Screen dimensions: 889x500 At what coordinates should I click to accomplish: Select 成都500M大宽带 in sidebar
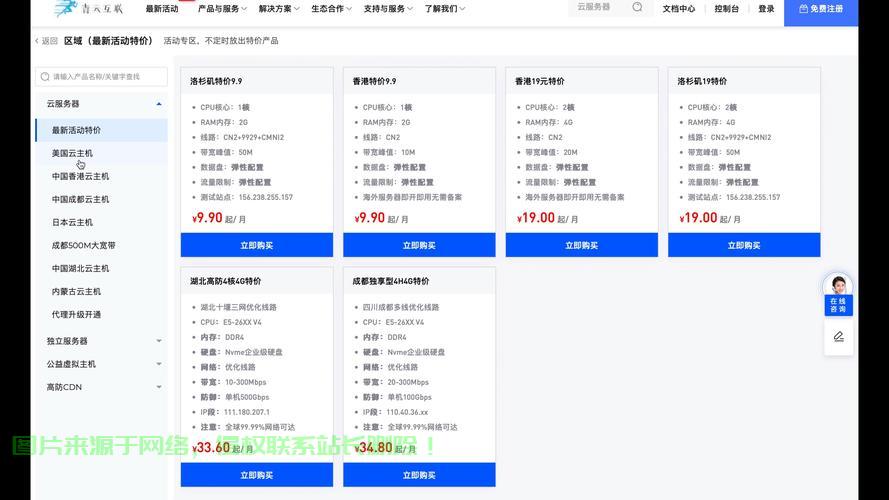coord(101,245)
